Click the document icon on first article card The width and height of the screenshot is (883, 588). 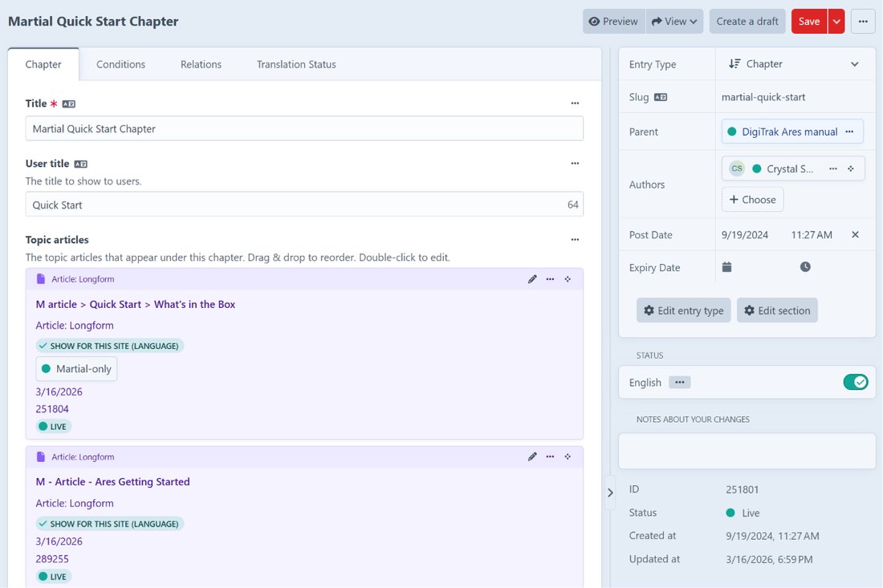pos(41,279)
